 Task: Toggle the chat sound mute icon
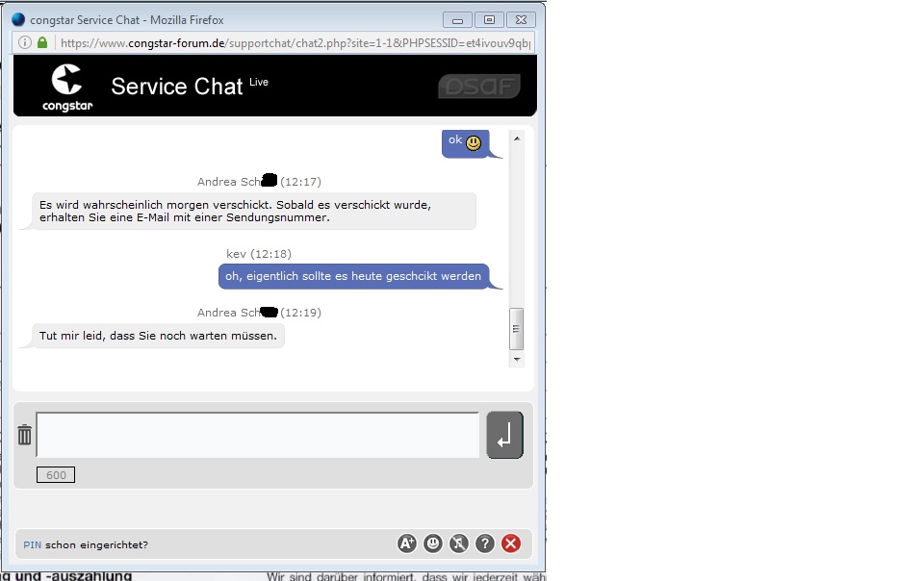tap(459, 543)
